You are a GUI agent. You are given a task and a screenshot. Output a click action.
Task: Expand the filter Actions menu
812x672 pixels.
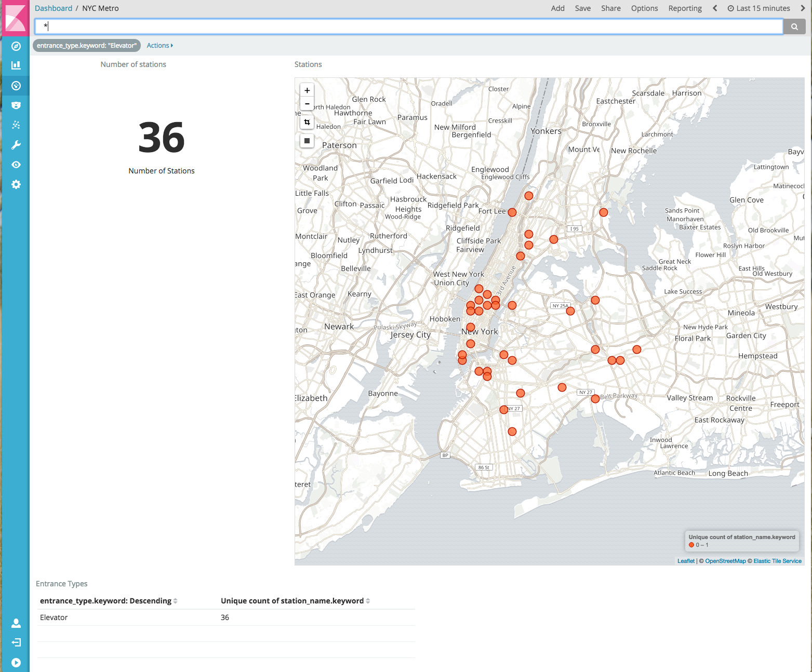(x=160, y=46)
